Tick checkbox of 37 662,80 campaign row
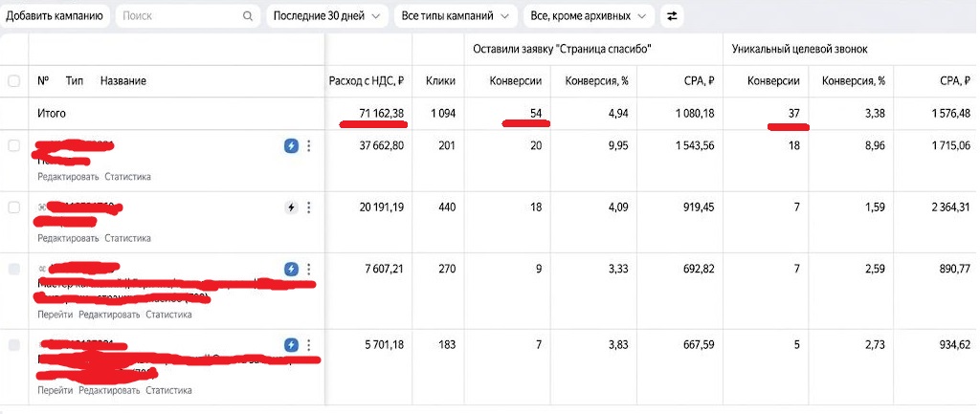The image size is (980, 414). pyautogui.click(x=13, y=145)
